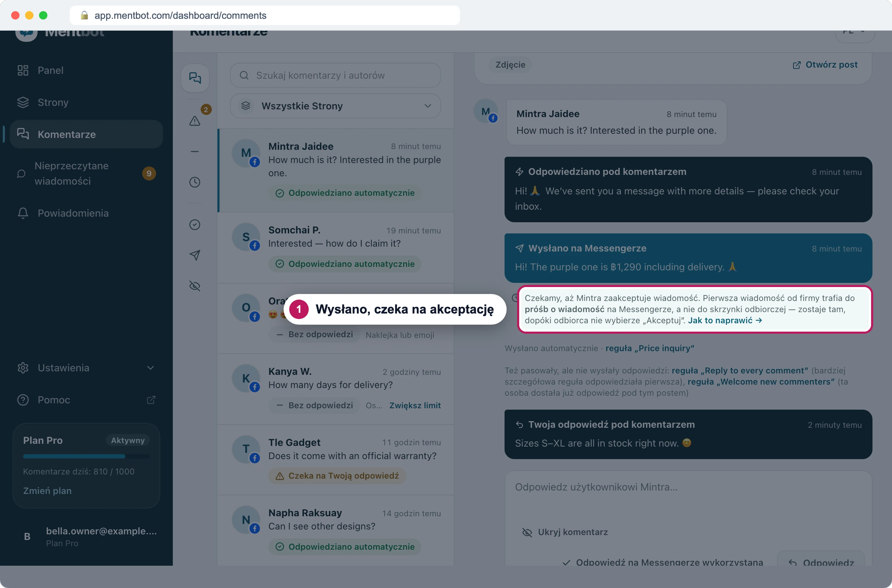Select the warning triangle filter with badge 2
The image size is (892, 588).
click(195, 121)
